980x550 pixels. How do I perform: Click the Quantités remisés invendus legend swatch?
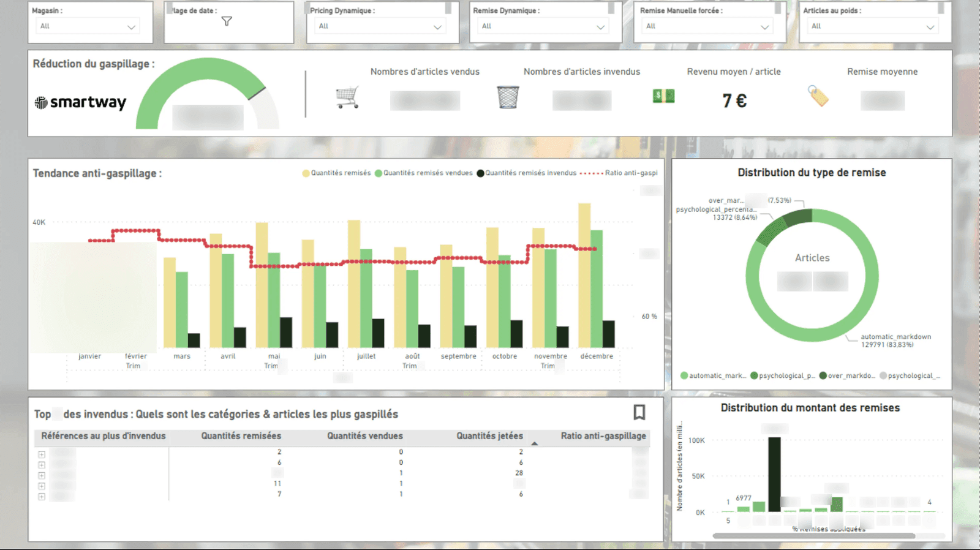(480, 173)
